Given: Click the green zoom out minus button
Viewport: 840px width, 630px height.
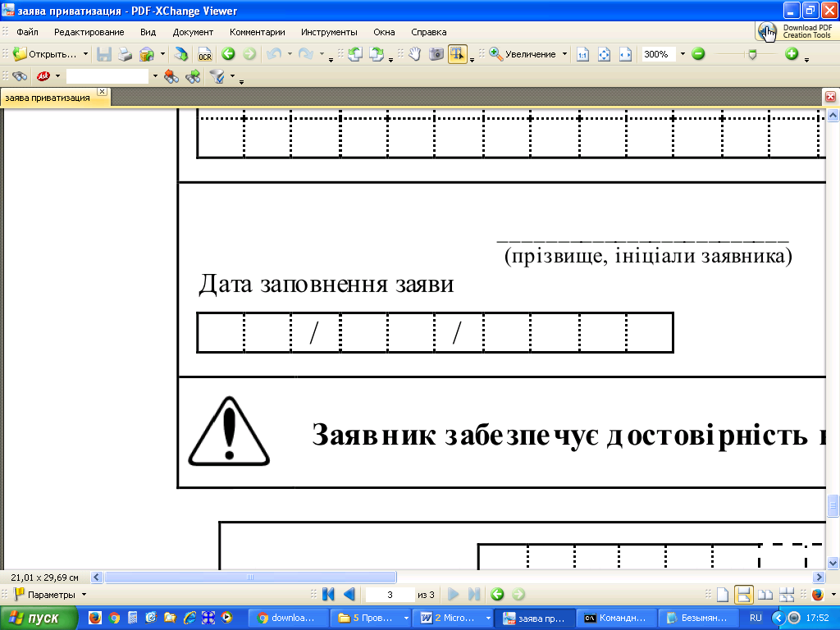Looking at the screenshot, I should point(698,54).
